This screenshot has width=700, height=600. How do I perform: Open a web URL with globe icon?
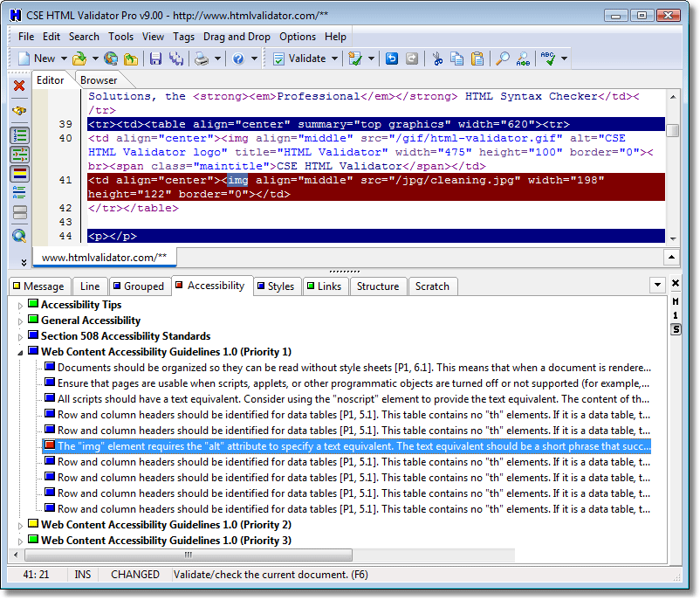(x=111, y=59)
